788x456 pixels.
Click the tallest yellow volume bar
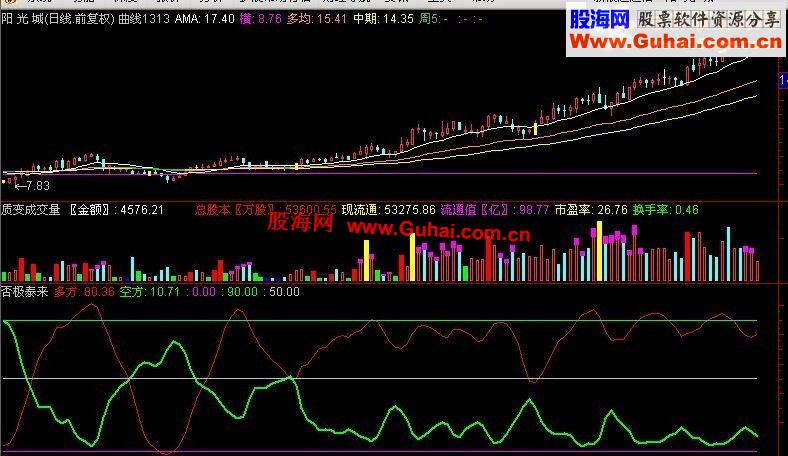coord(599,251)
